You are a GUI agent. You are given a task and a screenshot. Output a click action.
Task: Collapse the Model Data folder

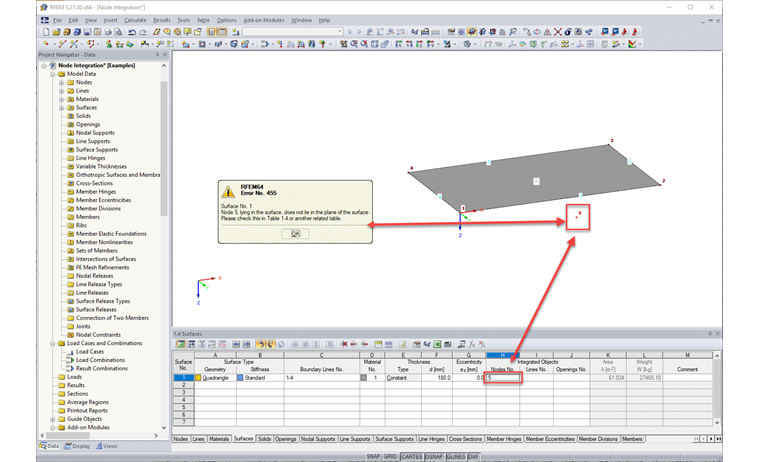(53, 74)
